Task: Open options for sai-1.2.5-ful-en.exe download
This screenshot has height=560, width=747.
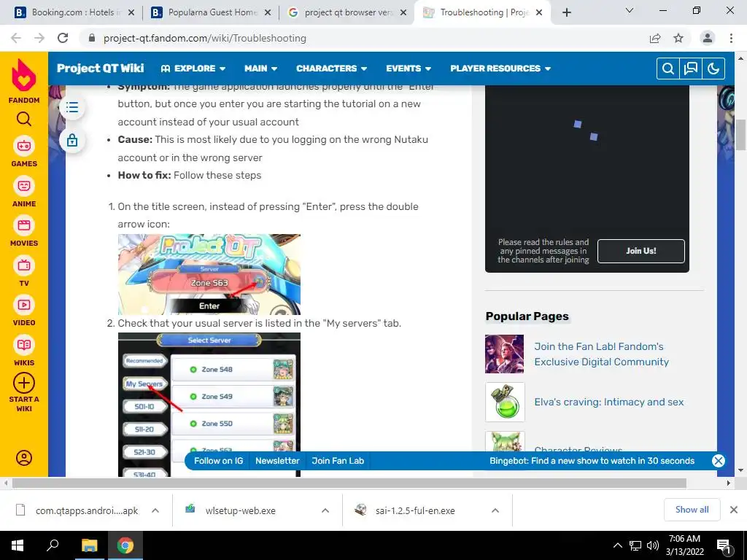Action: 495,510
